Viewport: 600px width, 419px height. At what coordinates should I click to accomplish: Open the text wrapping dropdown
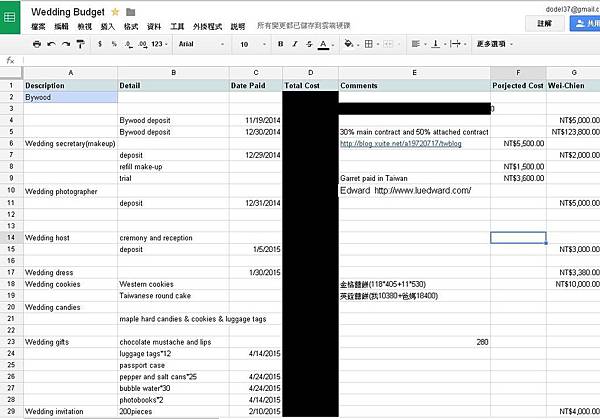click(458, 44)
